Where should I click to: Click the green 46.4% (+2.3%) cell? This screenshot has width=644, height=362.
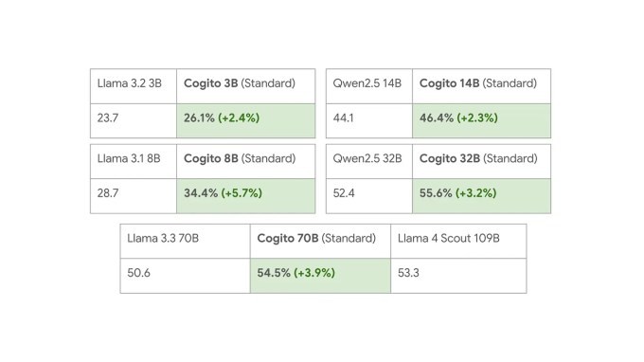482,120
